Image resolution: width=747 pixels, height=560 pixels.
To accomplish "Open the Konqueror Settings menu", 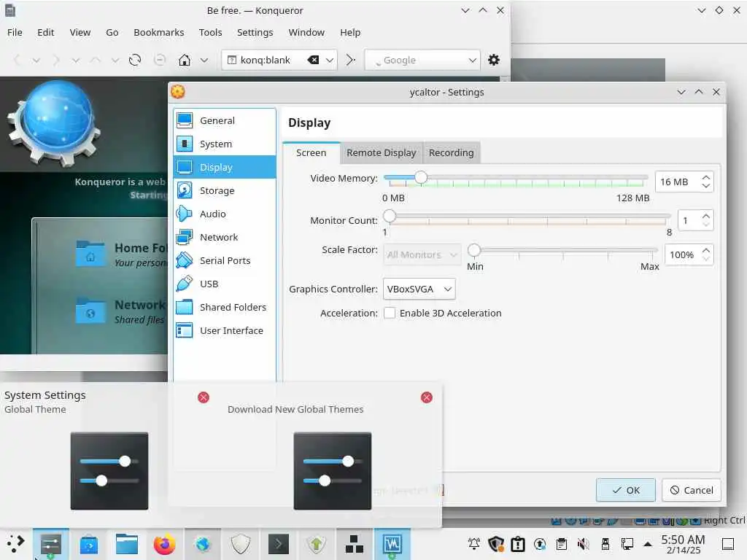I will pos(255,32).
